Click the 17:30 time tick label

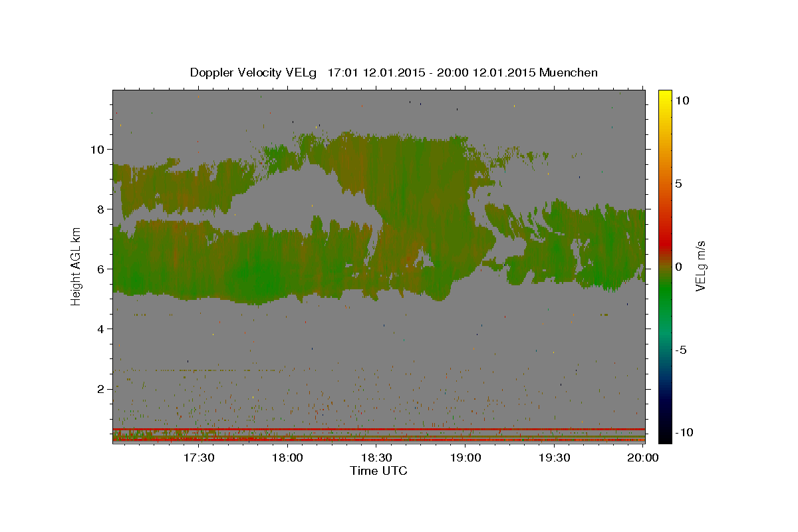(199, 458)
